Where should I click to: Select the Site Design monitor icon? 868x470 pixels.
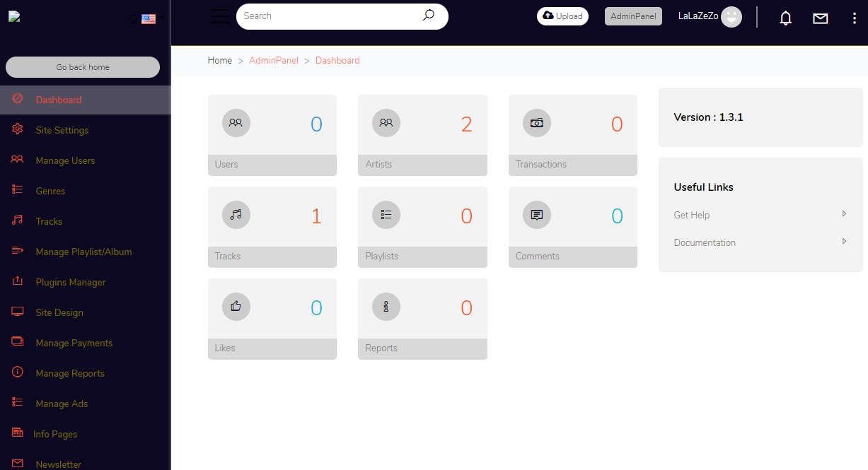[18, 312]
